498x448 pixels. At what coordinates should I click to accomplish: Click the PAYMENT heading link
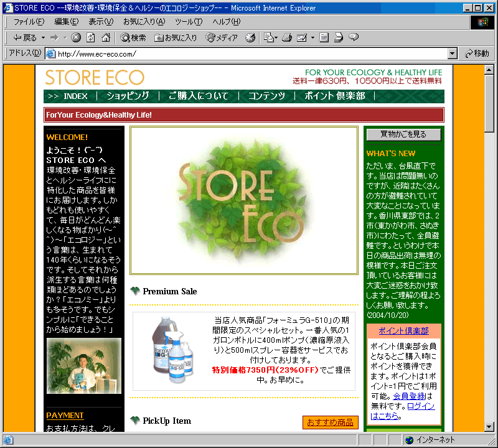pos(65,415)
